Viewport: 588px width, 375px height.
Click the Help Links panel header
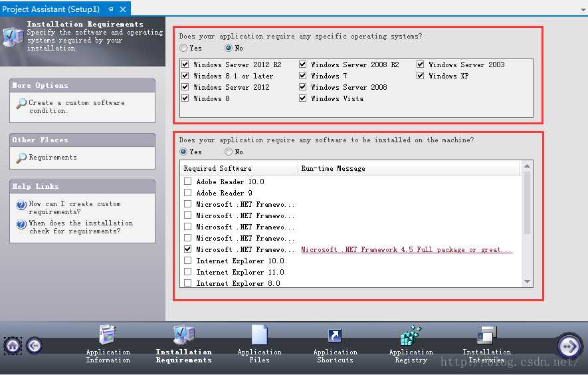[82, 187]
